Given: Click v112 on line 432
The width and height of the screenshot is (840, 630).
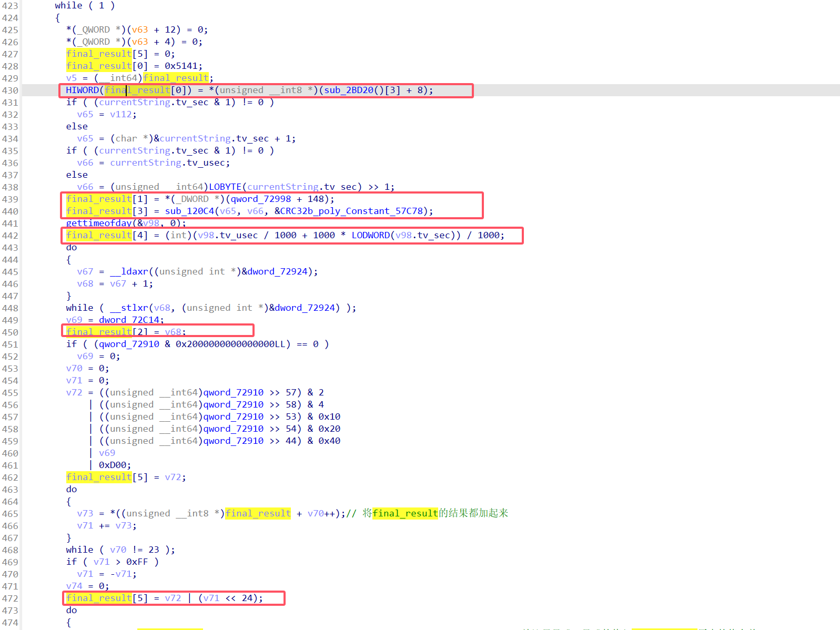Looking at the screenshot, I should click(120, 115).
